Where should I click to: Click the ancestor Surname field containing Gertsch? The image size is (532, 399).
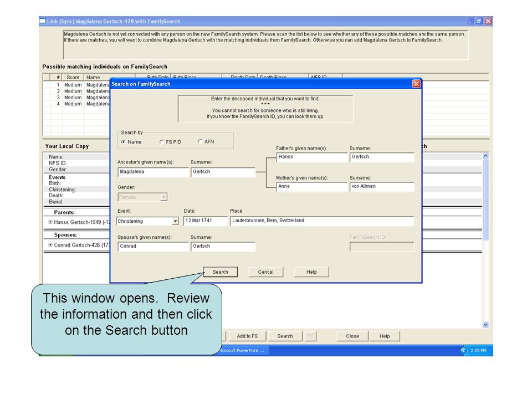click(x=223, y=172)
